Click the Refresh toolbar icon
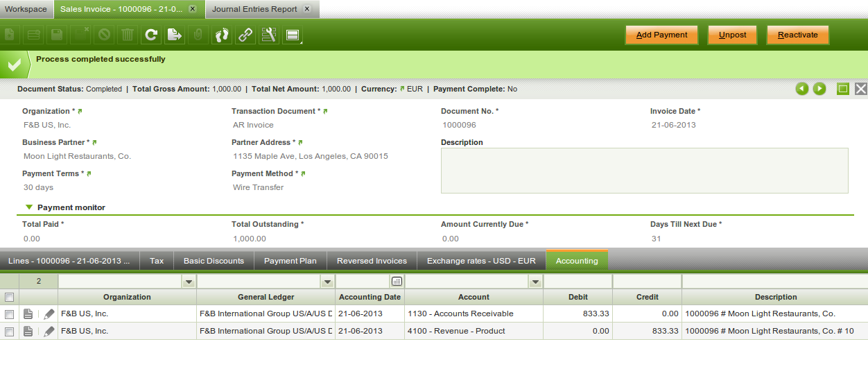Viewport: 868px width, 369px height. click(150, 35)
